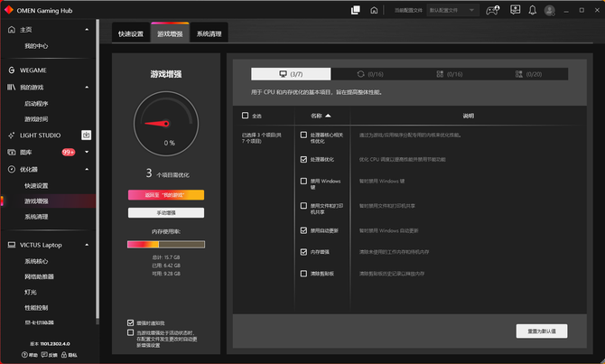Select the (0/16) refresh category tab

(x=370, y=74)
